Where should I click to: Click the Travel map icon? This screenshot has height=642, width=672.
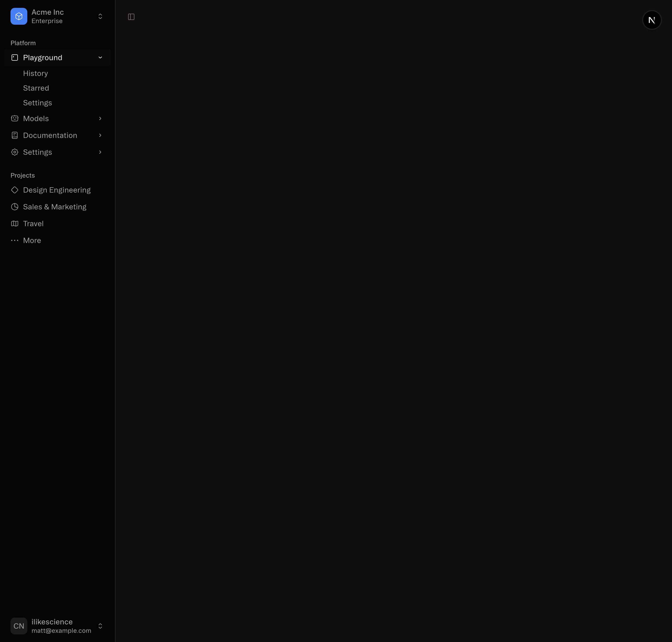click(15, 224)
